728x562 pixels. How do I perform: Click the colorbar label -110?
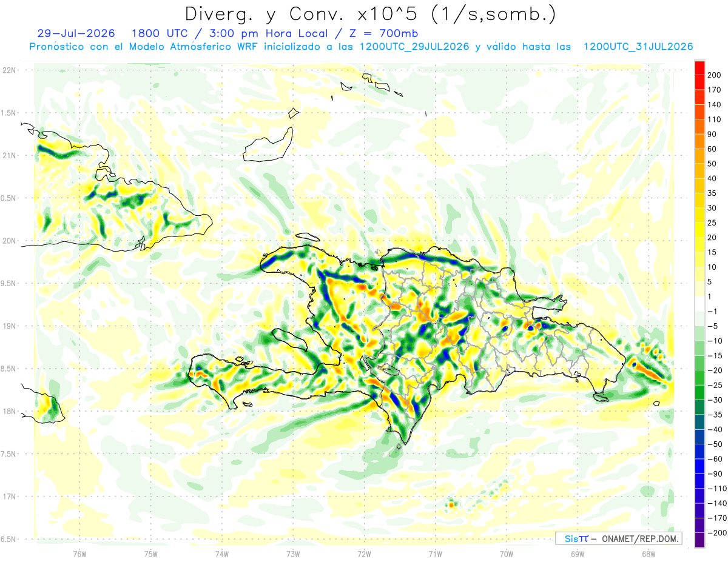[716, 488]
